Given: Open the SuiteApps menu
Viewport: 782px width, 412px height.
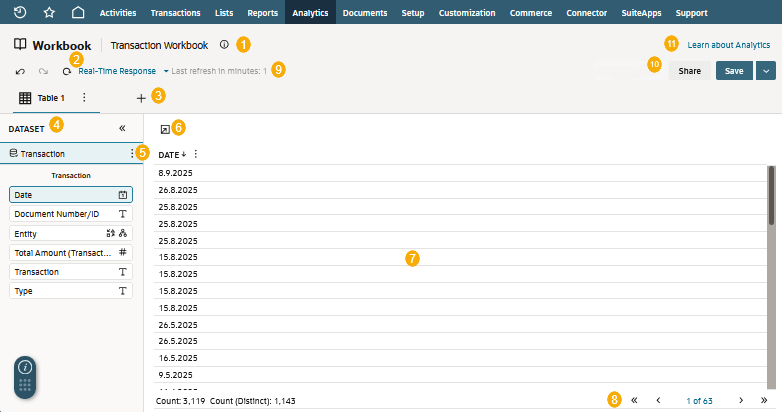Looking at the screenshot, I should (x=641, y=13).
